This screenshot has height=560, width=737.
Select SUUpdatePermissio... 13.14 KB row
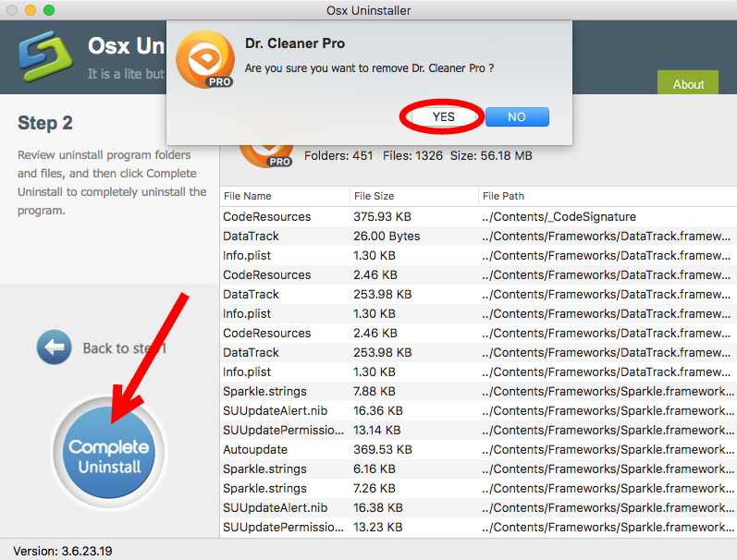coord(478,431)
